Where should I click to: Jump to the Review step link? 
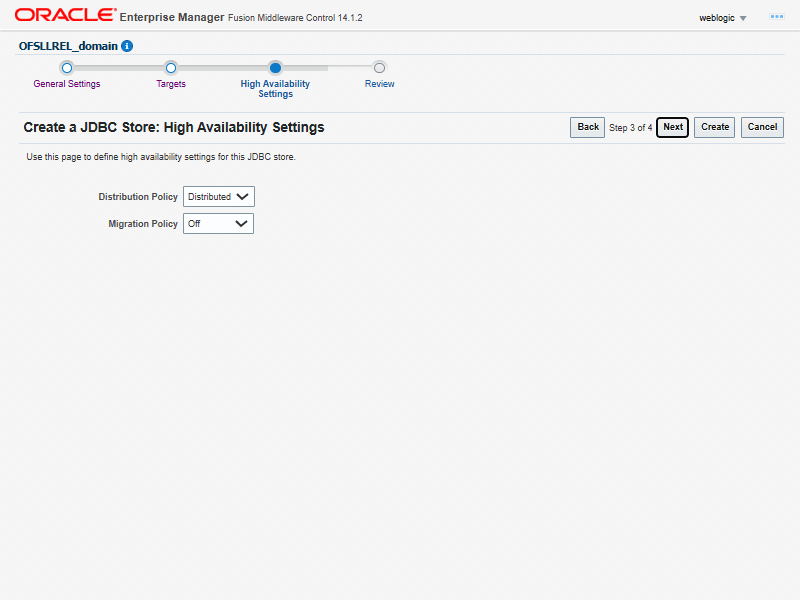pos(379,84)
